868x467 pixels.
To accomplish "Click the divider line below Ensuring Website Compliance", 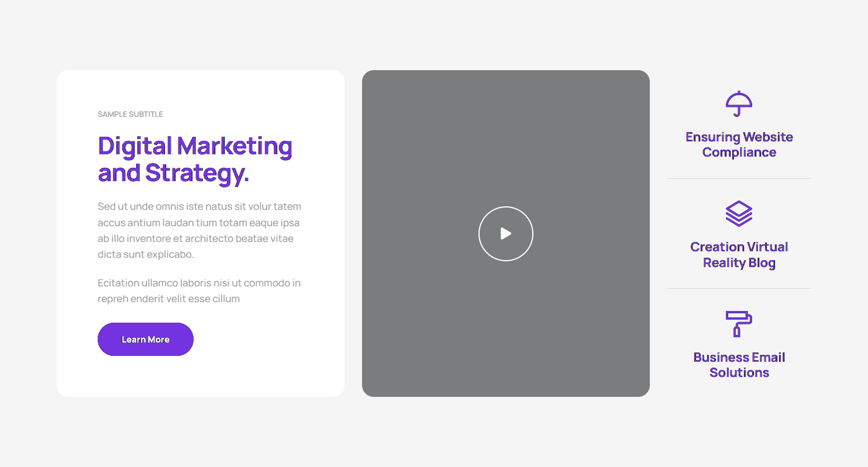I will coord(739,178).
